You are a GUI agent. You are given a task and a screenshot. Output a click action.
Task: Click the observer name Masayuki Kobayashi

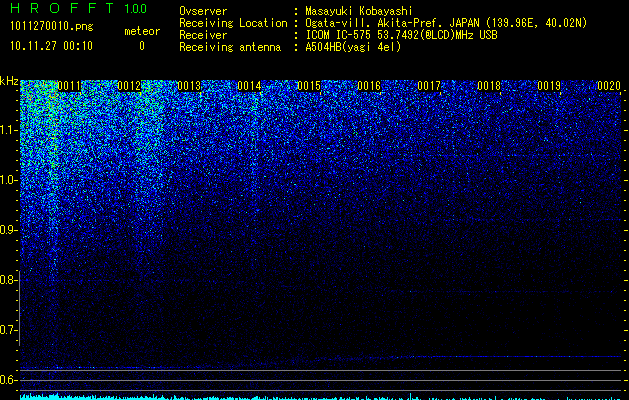(x=359, y=11)
